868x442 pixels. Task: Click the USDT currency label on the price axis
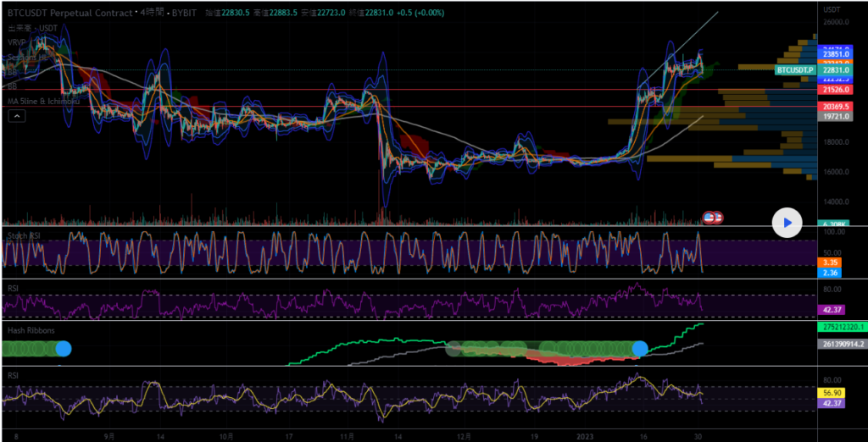[832, 8]
